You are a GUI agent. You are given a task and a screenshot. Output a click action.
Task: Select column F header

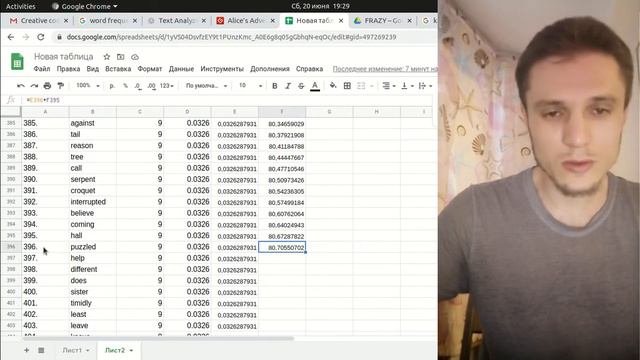click(282, 111)
